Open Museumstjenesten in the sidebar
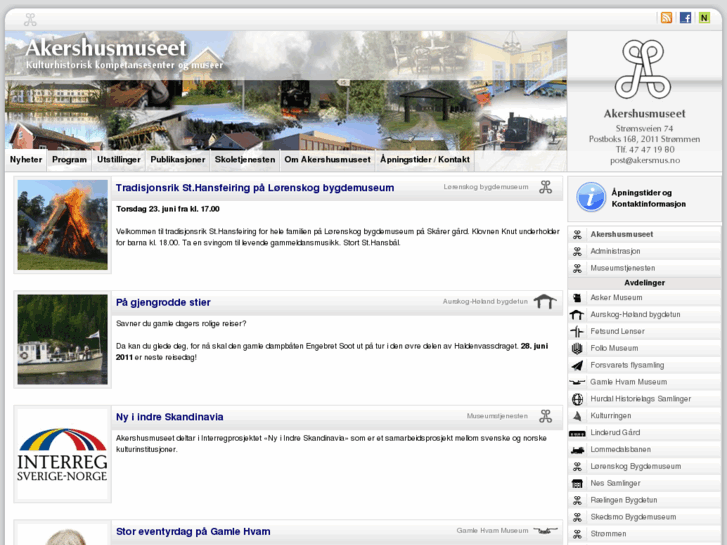The image size is (727, 545). click(x=623, y=268)
